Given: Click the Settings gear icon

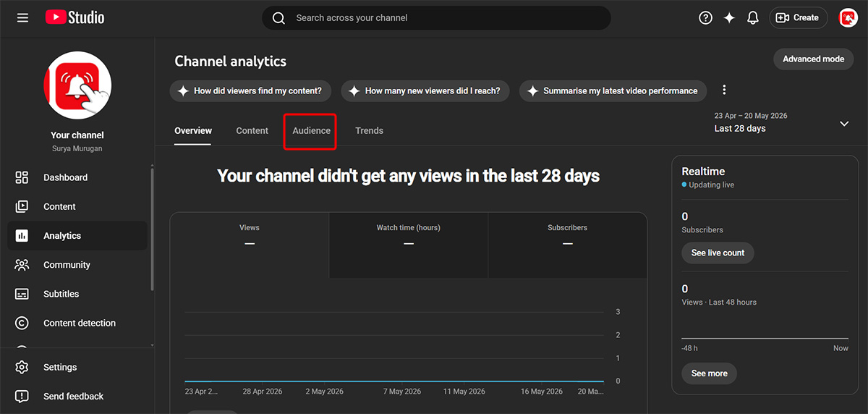Looking at the screenshot, I should coord(22,367).
